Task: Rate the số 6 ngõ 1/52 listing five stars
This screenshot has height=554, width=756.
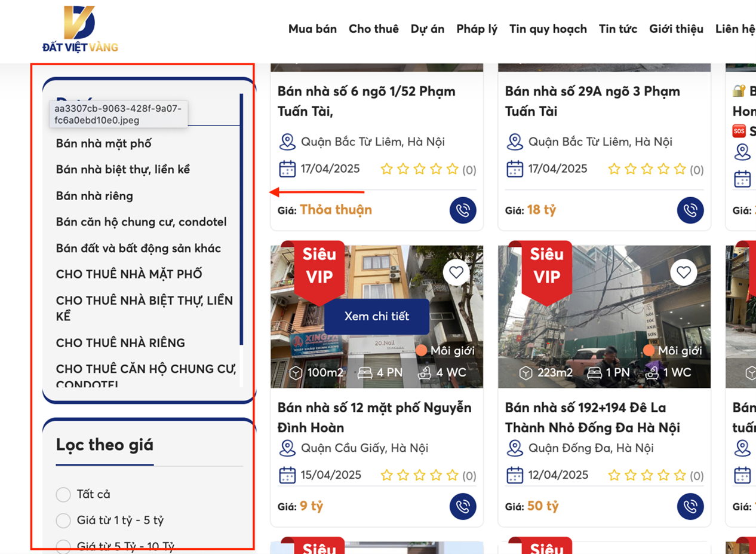Action: click(x=452, y=169)
